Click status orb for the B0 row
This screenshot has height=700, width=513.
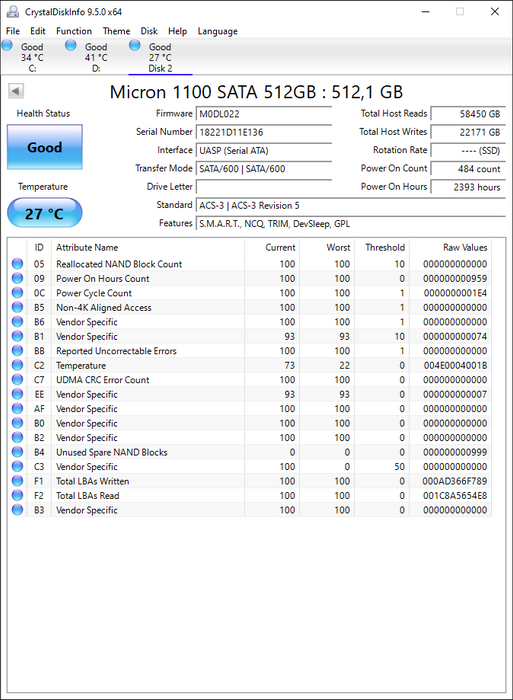(x=17, y=423)
